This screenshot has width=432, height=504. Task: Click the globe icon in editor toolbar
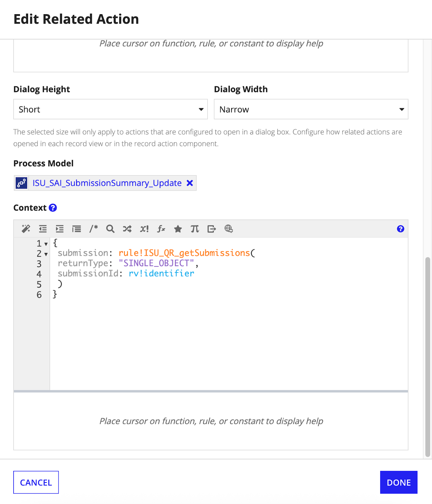(x=229, y=229)
